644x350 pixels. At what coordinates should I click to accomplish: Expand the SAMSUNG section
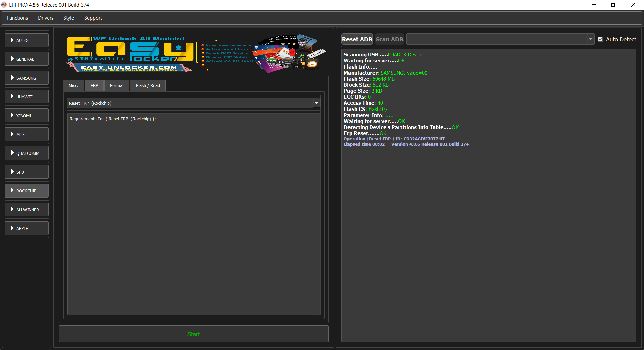click(26, 78)
